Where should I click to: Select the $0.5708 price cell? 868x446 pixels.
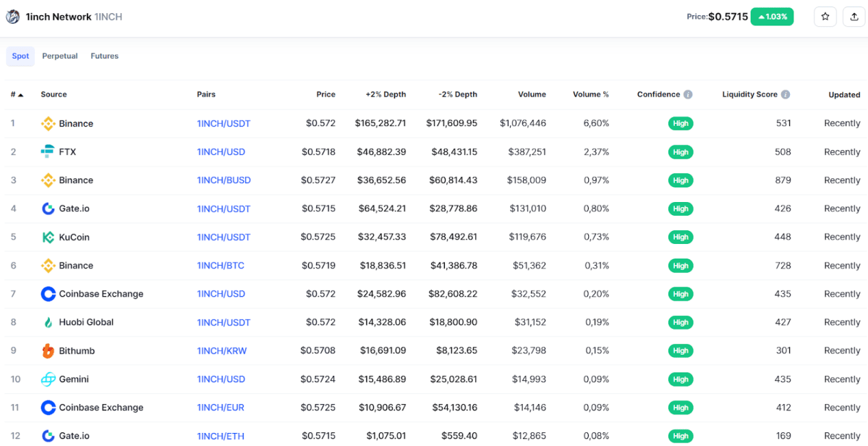pos(318,350)
